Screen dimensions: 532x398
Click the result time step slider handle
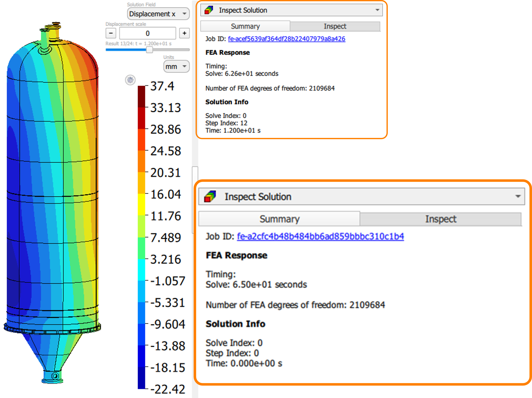[149, 50]
